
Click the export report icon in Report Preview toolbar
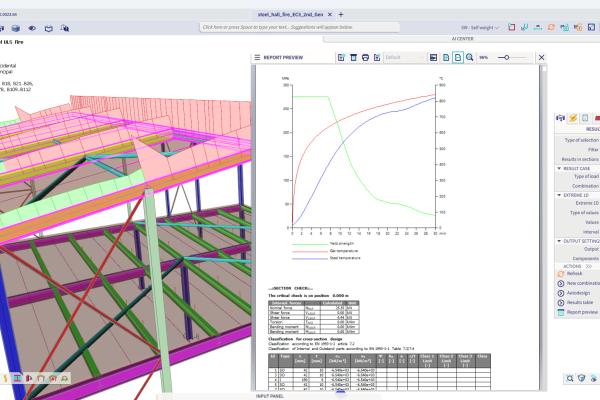[341, 57]
